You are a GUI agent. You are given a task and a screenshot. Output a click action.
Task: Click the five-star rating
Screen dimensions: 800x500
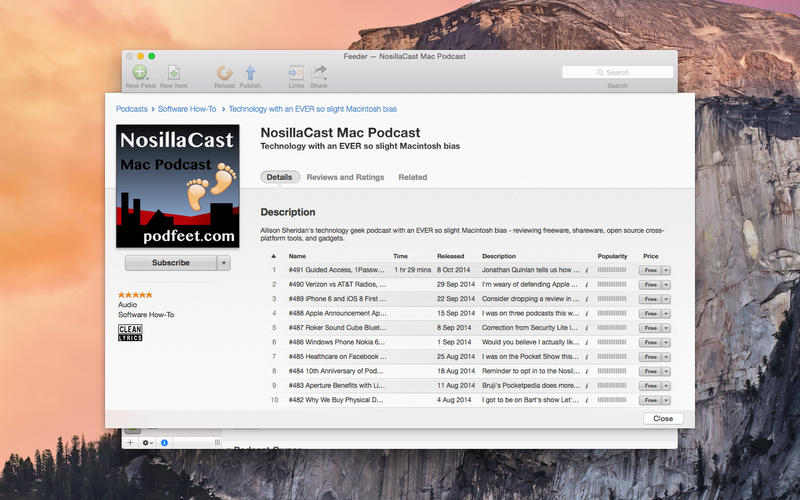(135, 294)
